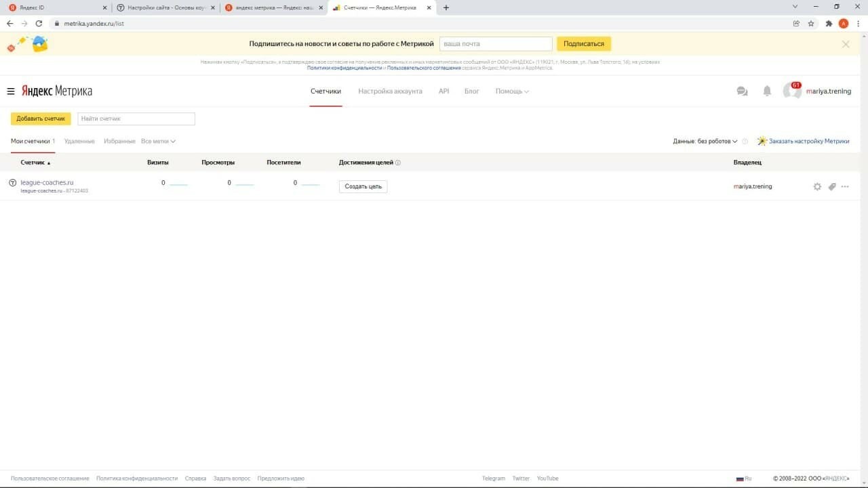Screen dimensions: 868x488
Task: Click the Добавить счетчик button
Action: [x=41, y=119]
